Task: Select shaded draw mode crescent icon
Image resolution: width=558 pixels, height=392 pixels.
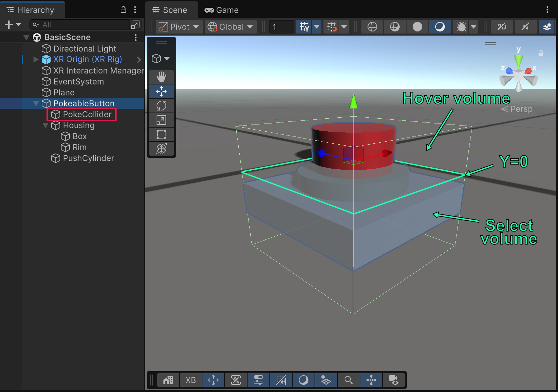Action: click(x=440, y=27)
